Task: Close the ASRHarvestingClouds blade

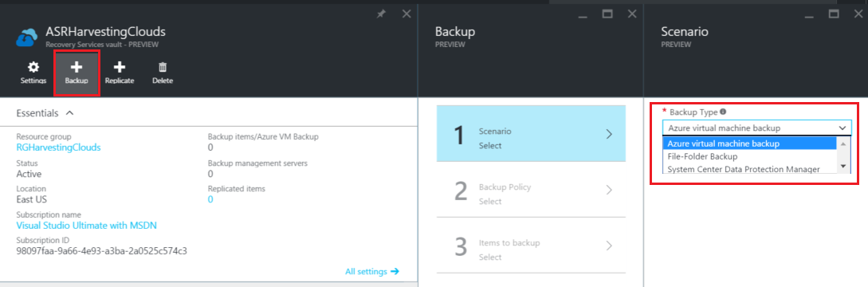Action: click(407, 14)
